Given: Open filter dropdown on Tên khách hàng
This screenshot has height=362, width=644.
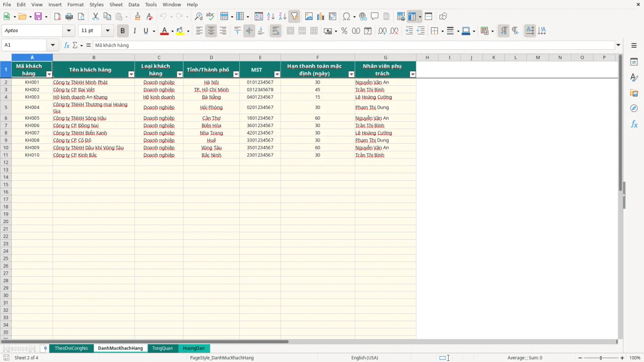Looking at the screenshot, I should point(131,75).
